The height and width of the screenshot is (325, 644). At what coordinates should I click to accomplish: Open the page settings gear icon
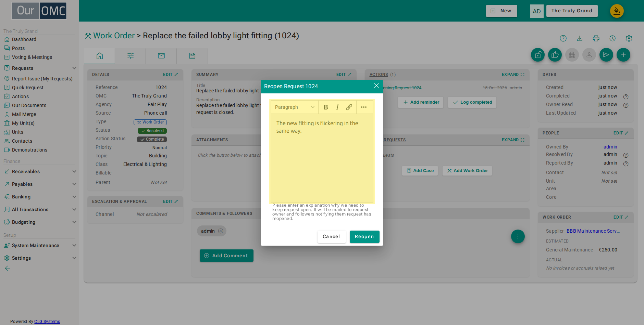(629, 38)
